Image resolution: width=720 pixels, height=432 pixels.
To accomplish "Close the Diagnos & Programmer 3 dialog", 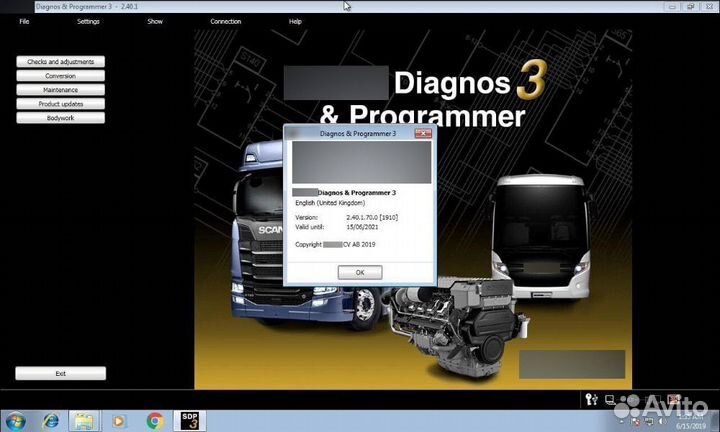I will click(423, 133).
